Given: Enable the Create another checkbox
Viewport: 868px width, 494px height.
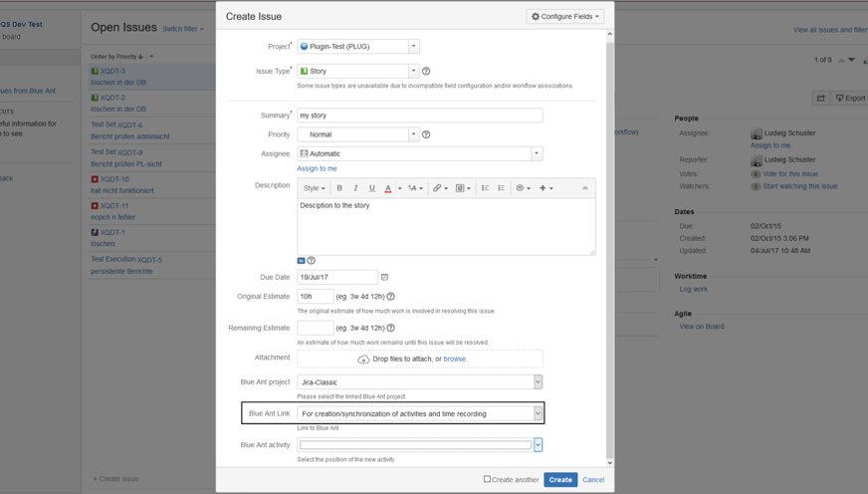Looking at the screenshot, I should 487,480.
